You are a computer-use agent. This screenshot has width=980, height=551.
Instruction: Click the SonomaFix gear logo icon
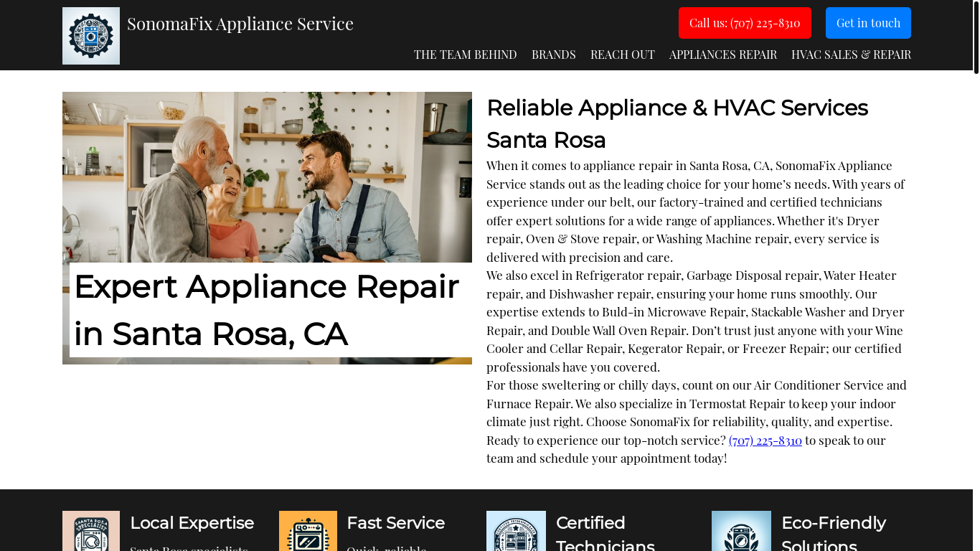coord(91,36)
